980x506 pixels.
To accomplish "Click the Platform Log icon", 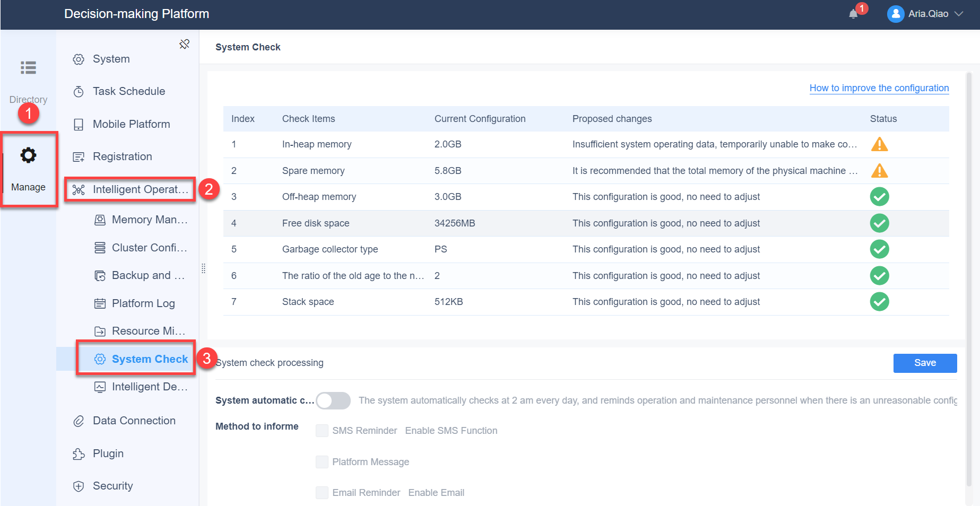I will (x=100, y=303).
